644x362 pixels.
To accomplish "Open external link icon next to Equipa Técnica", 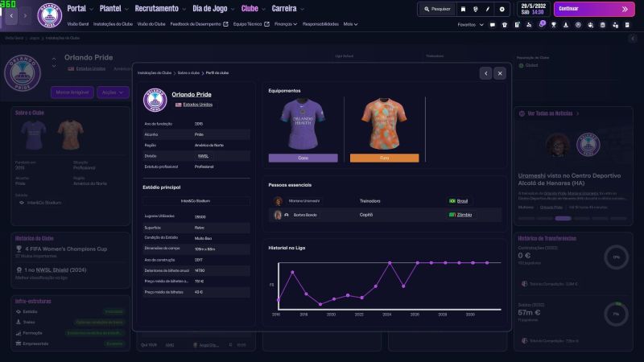I will (x=266, y=24).
